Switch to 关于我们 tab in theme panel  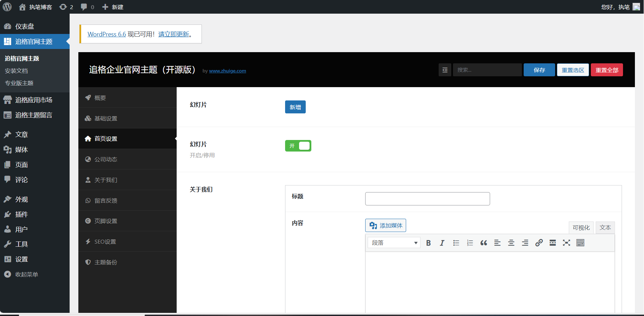[127, 180]
